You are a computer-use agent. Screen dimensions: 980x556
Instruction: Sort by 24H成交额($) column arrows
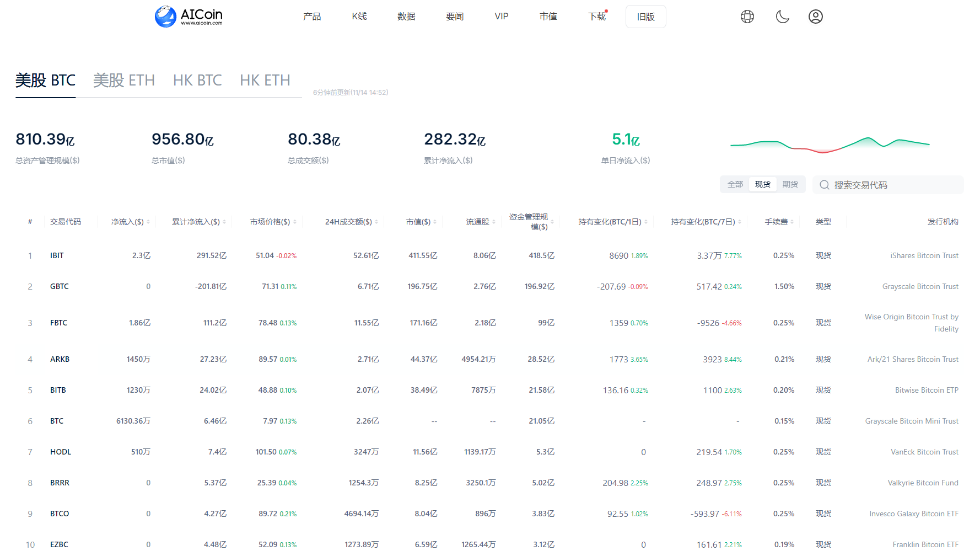coord(376,222)
